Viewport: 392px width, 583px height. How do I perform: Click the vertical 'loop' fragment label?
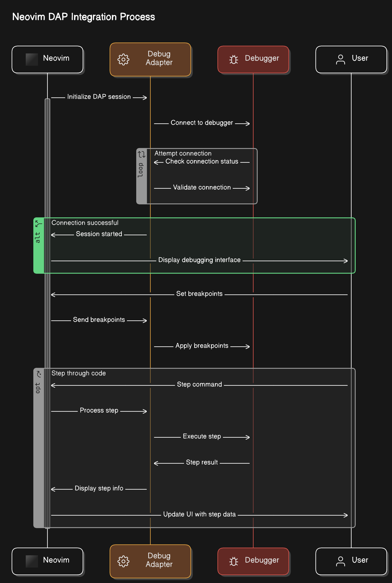click(x=140, y=170)
